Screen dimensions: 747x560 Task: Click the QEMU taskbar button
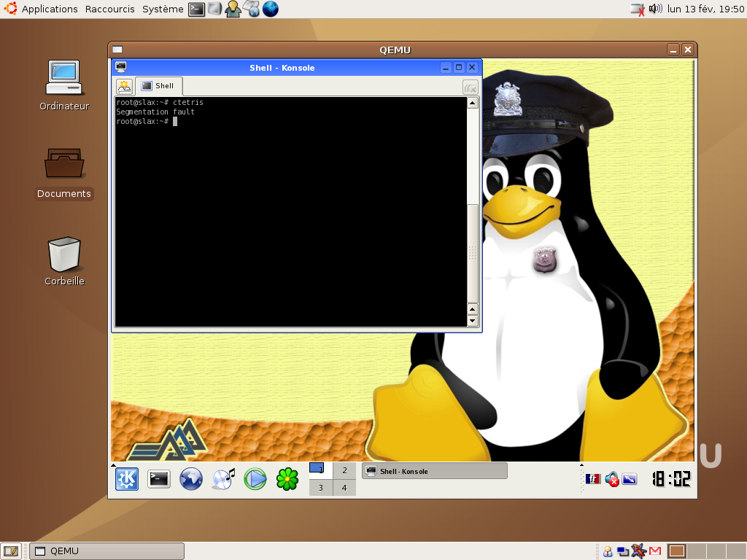point(107,551)
